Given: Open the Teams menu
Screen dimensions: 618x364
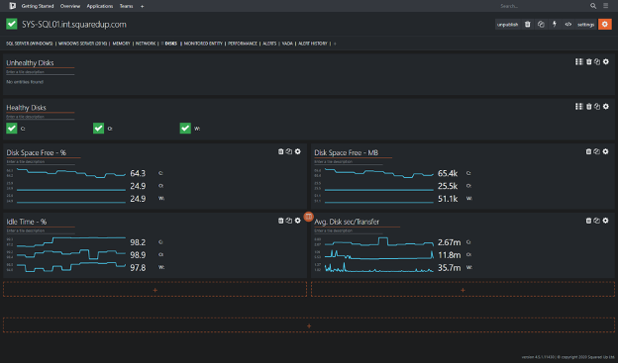Looking at the screenshot, I should point(126,6).
